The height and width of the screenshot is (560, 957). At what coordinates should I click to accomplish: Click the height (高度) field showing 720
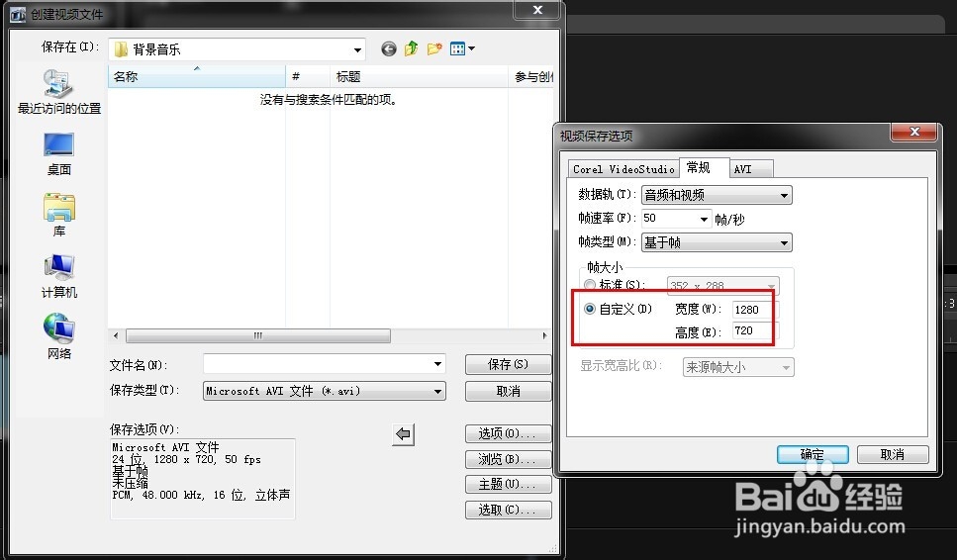tap(753, 330)
